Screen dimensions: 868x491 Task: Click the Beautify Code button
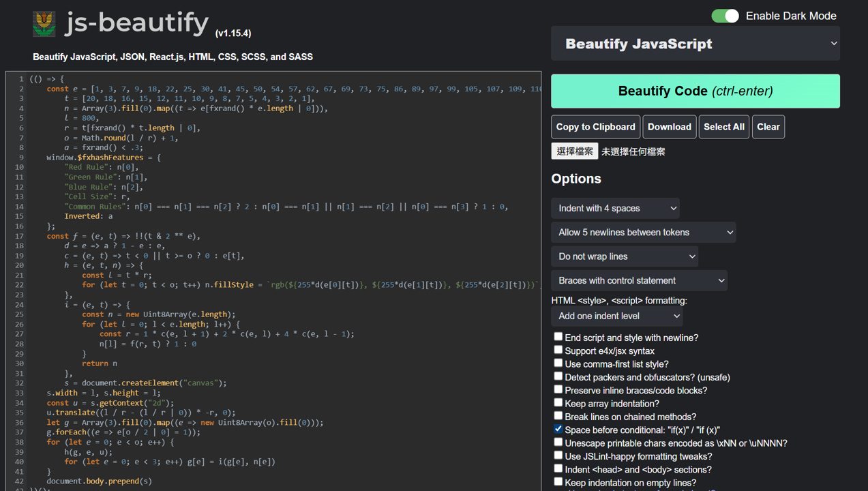click(x=695, y=91)
